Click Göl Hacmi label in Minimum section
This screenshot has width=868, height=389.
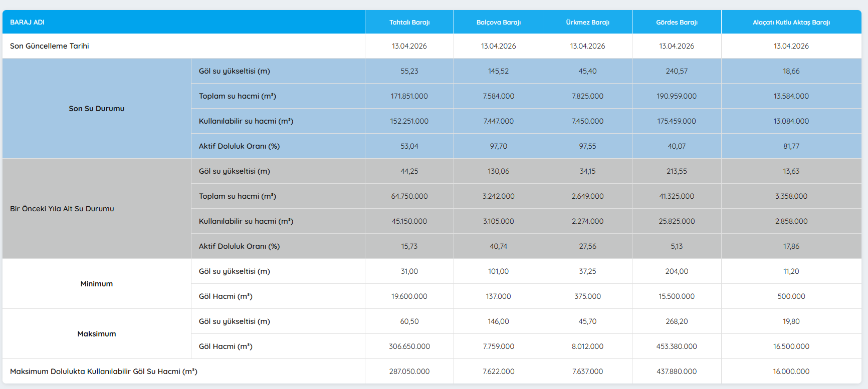pos(226,296)
